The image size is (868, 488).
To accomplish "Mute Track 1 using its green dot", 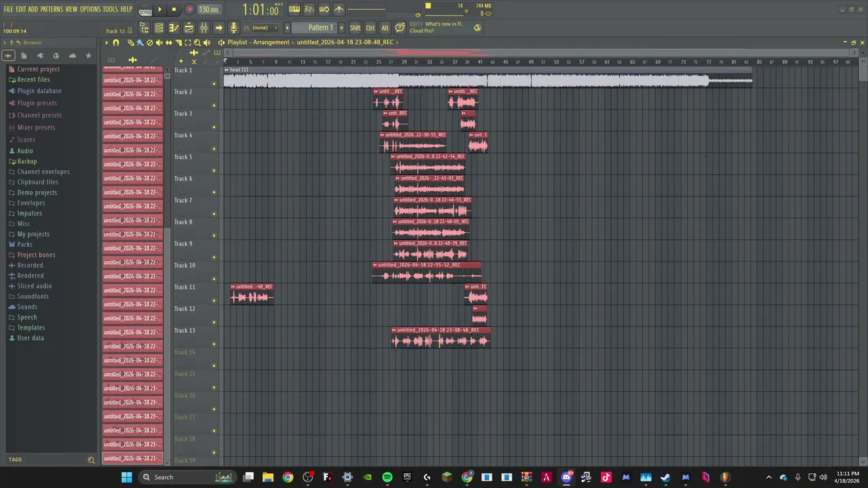I will [214, 84].
